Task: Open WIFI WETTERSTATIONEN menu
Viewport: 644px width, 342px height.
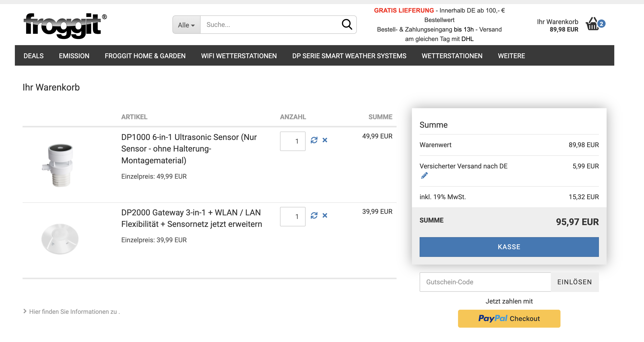Action: click(x=239, y=56)
